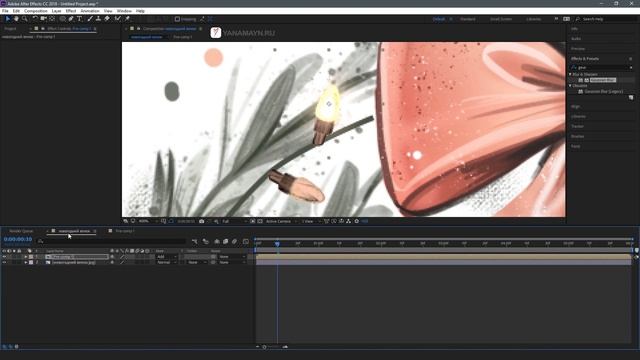The width and height of the screenshot is (640, 360).
Task: Click the draft 3D icon in timeline
Action: tap(206, 242)
